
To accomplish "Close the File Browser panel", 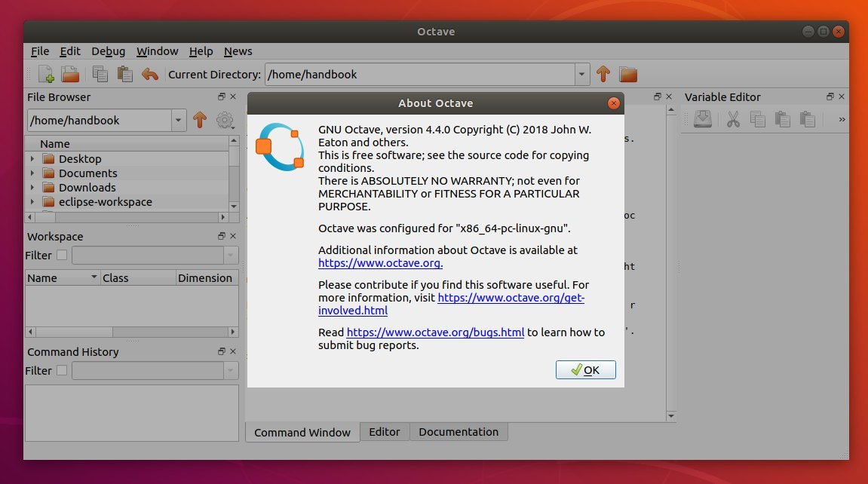I will point(233,96).
